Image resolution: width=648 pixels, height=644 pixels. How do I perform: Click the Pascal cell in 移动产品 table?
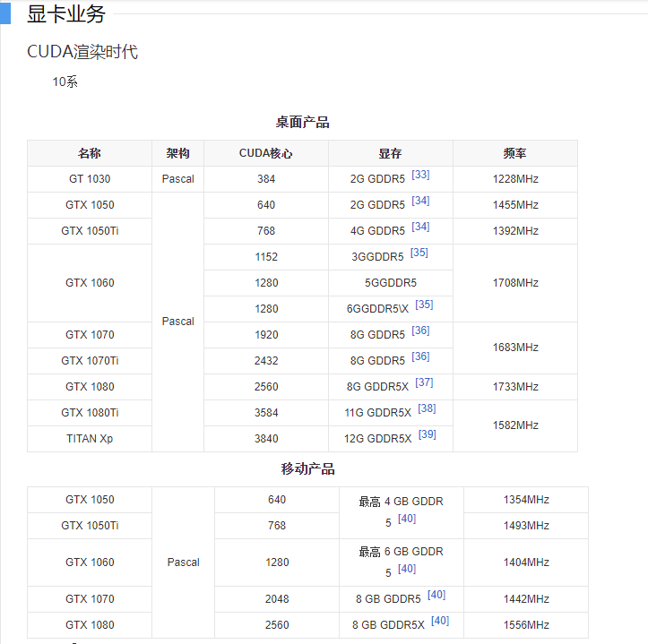183,562
